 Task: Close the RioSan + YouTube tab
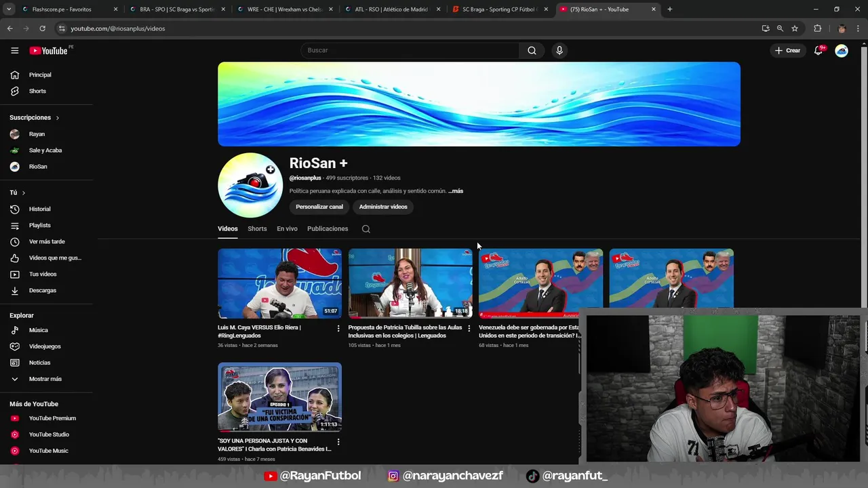click(x=654, y=9)
